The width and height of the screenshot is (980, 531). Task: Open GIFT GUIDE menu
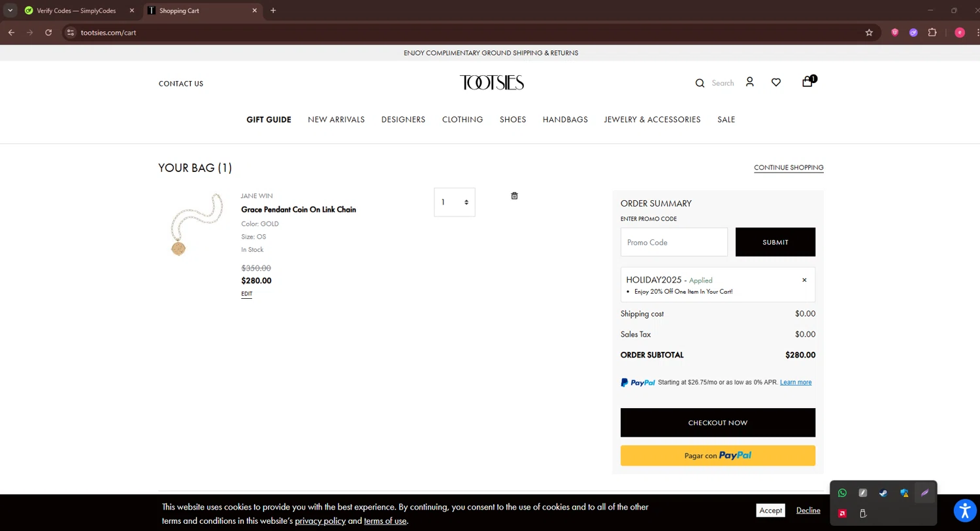[269, 120]
